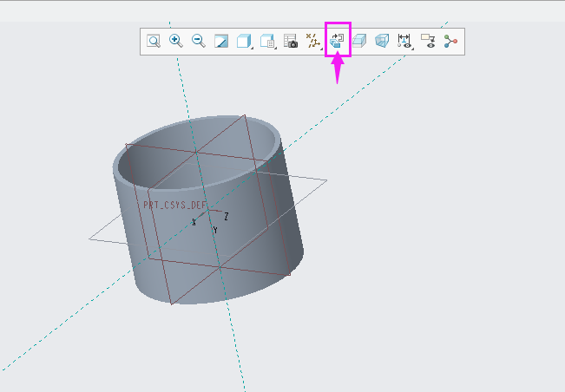Zoom in using the plus magnifier icon
This screenshot has height=392, width=565.
[x=175, y=41]
